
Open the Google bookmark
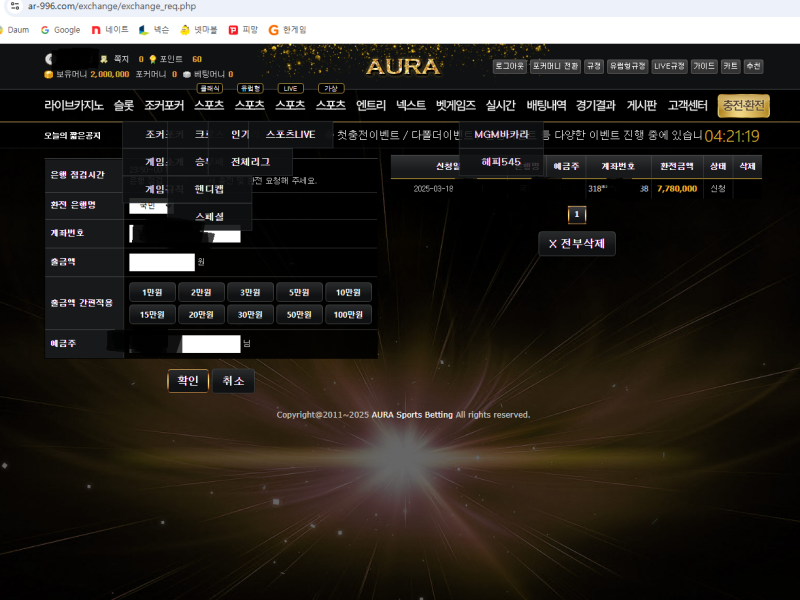(60, 30)
